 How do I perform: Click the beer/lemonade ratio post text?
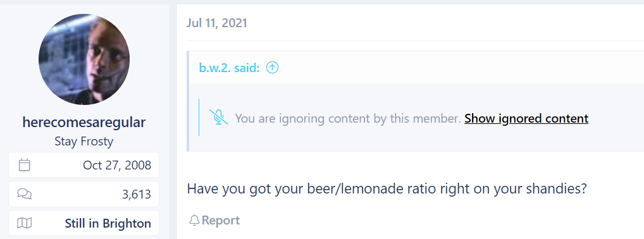(387, 189)
